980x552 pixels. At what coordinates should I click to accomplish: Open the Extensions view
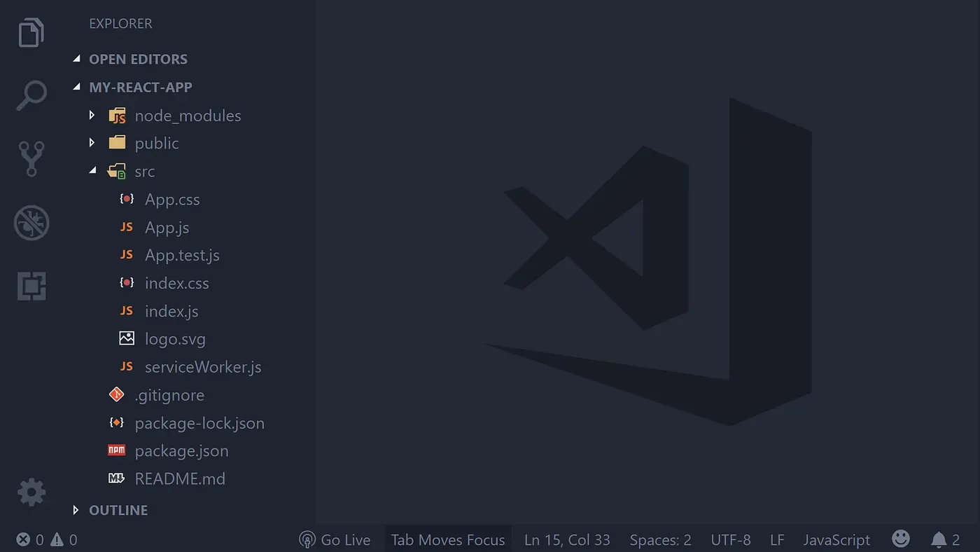tap(31, 286)
